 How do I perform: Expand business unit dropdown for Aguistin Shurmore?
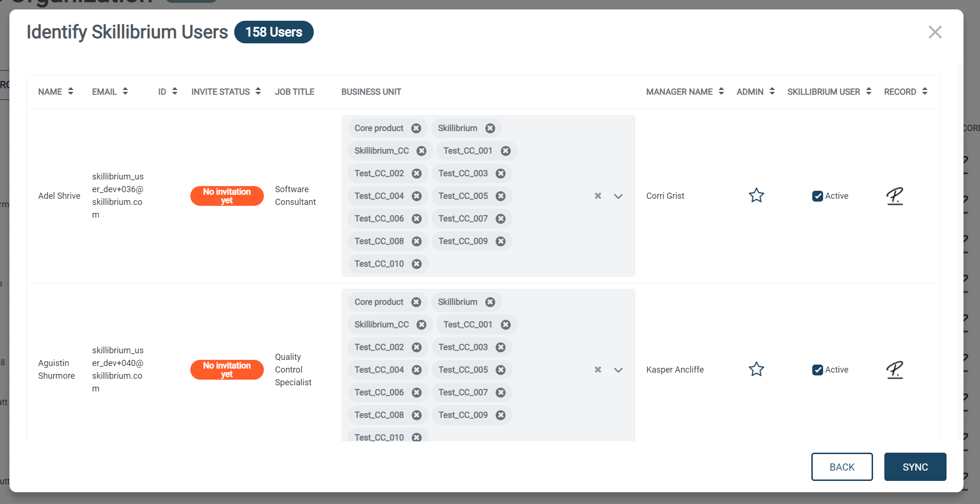tap(618, 370)
